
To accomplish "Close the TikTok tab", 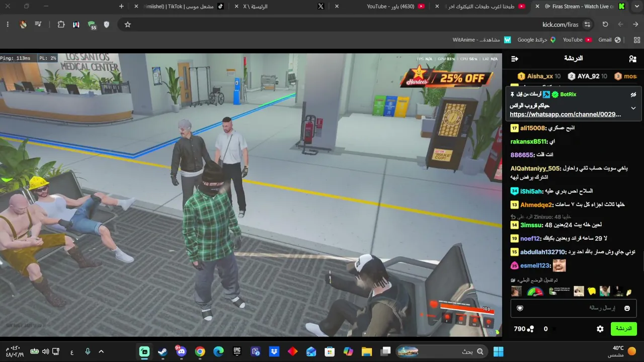I will tap(136, 7).
